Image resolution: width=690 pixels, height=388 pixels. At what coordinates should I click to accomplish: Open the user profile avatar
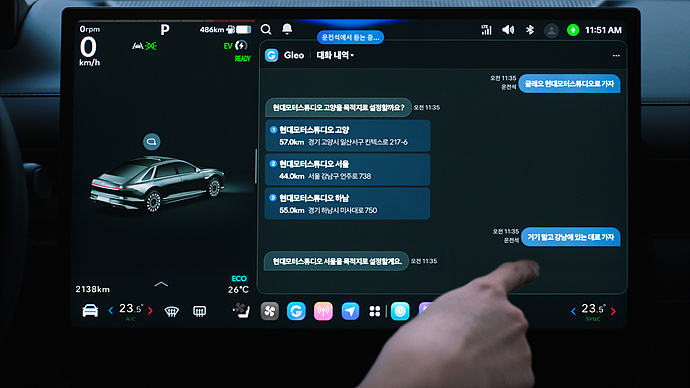point(551,30)
